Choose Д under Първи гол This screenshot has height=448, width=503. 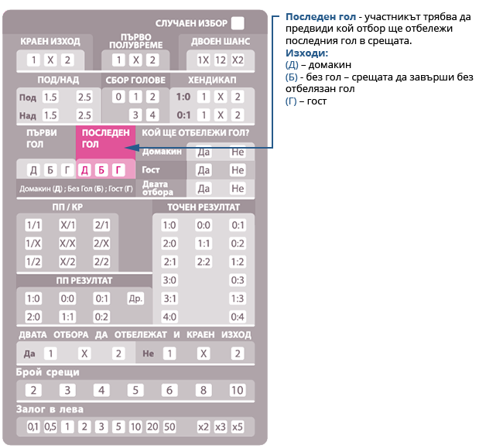[33, 170]
